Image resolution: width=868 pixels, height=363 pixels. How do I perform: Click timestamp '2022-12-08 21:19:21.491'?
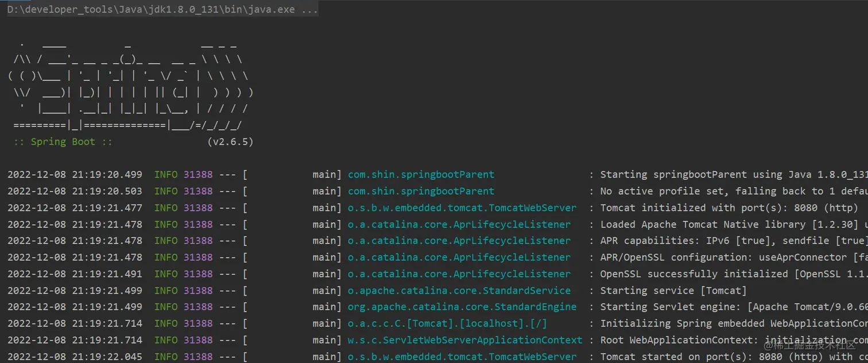coord(75,274)
